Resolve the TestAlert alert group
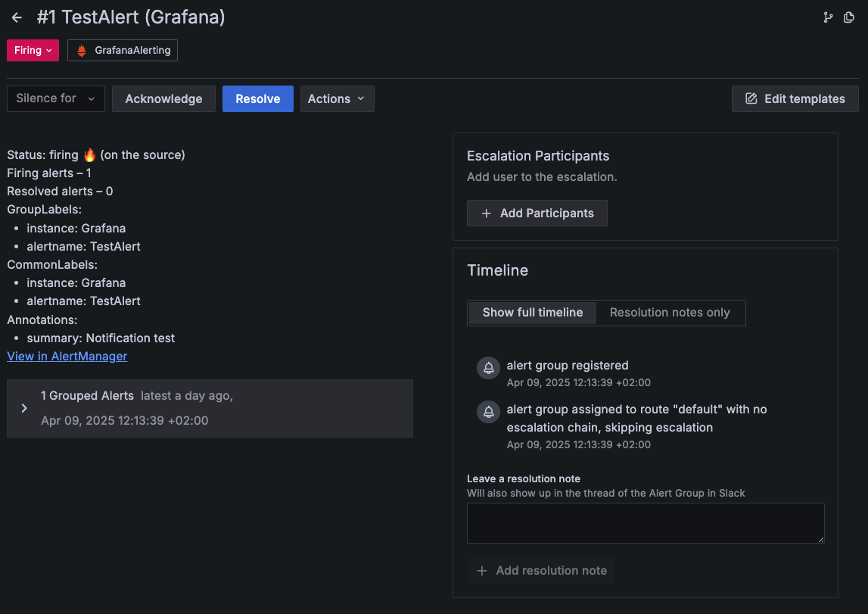868x614 pixels. [x=258, y=98]
